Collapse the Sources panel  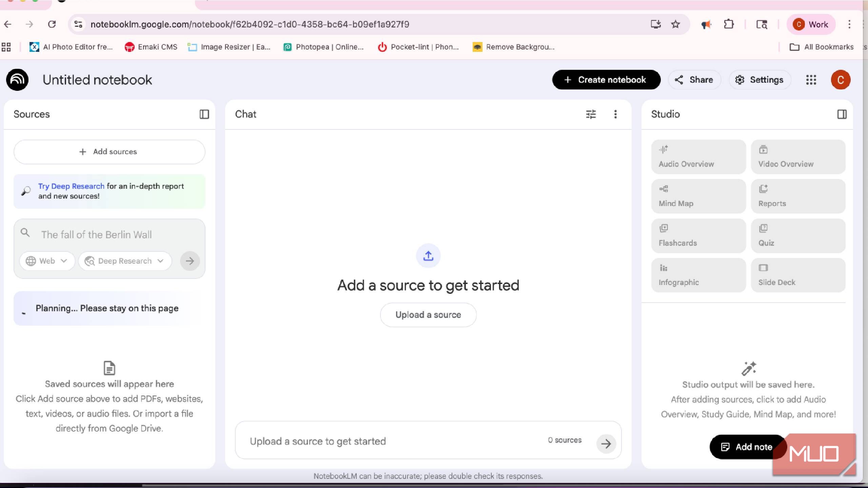pyautogui.click(x=204, y=114)
